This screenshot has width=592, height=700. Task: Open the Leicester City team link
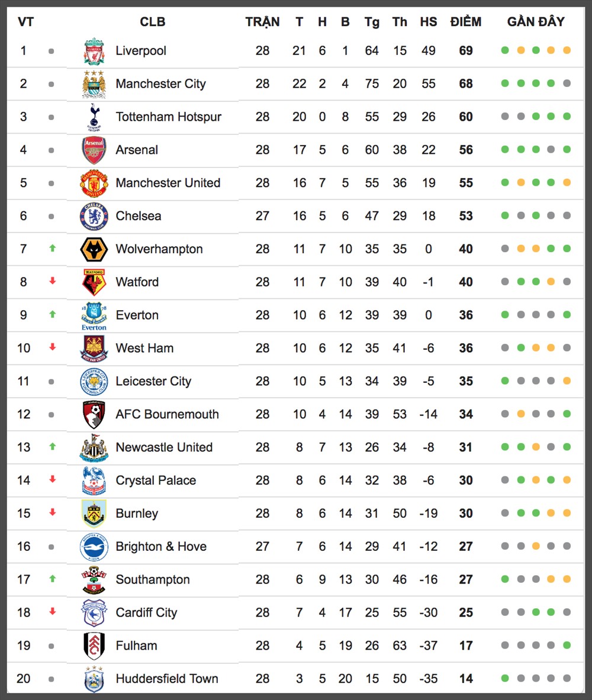153,381
